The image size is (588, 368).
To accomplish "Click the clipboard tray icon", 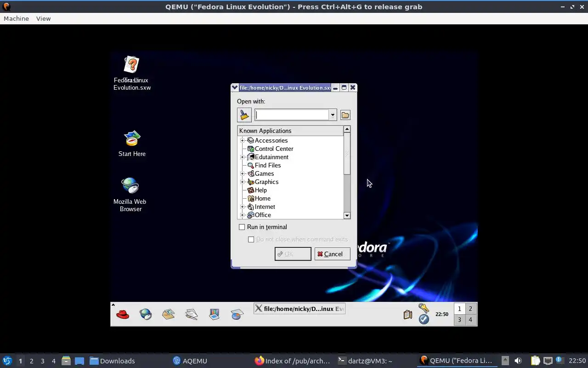I will pyautogui.click(x=407, y=315).
